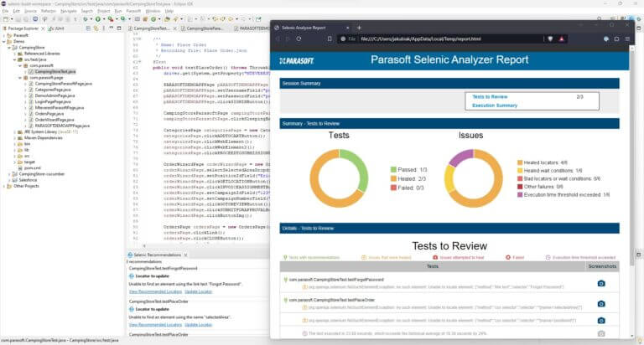Switch to the JUnit tab
Image resolution: width=644 pixels, height=345 pixels.
pyautogui.click(x=59, y=28)
